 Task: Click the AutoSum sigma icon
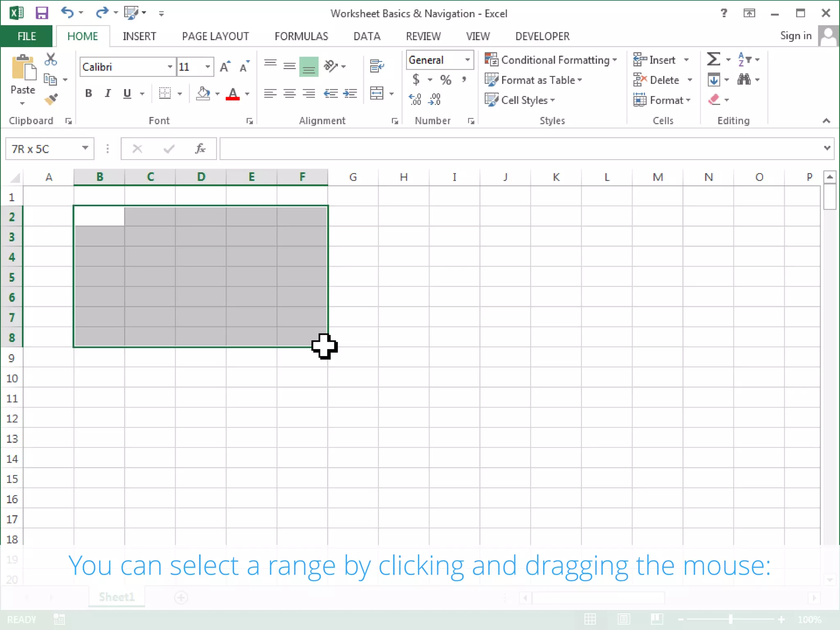pyautogui.click(x=713, y=59)
